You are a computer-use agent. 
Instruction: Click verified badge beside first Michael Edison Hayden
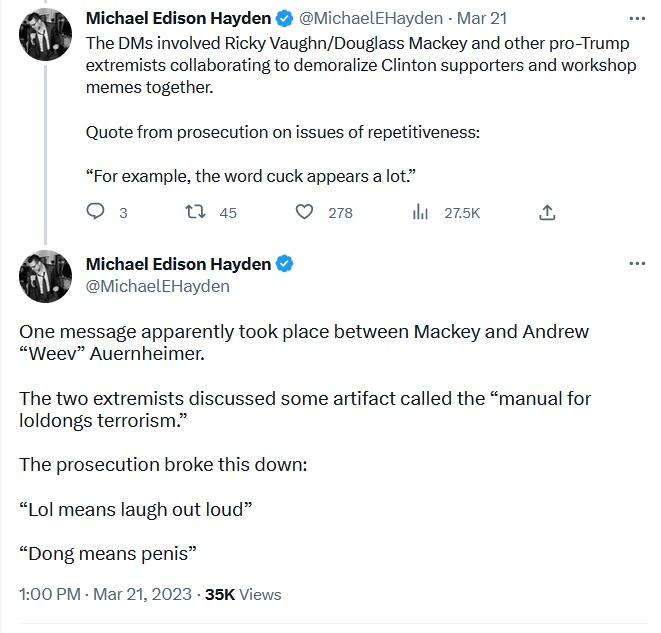click(x=285, y=19)
